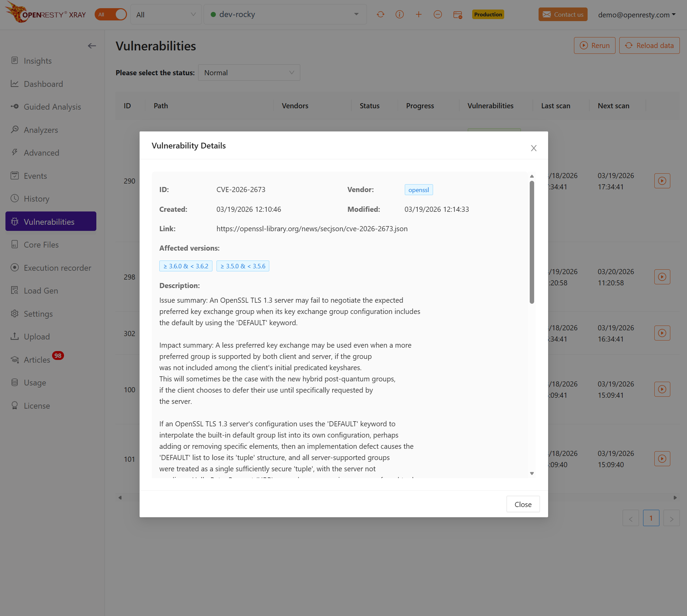Open the demo@openresty.com account menu
687x616 pixels.
[637, 15]
